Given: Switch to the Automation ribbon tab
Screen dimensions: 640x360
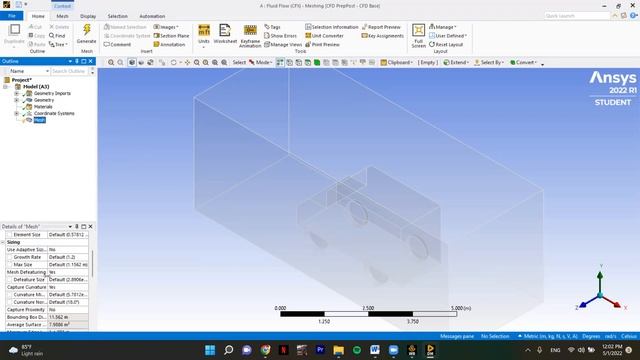Looking at the screenshot, I should [x=152, y=16].
